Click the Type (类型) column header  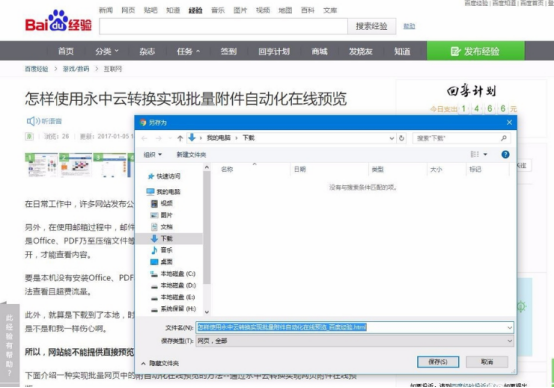pyautogui.click(x=377, y=170)
